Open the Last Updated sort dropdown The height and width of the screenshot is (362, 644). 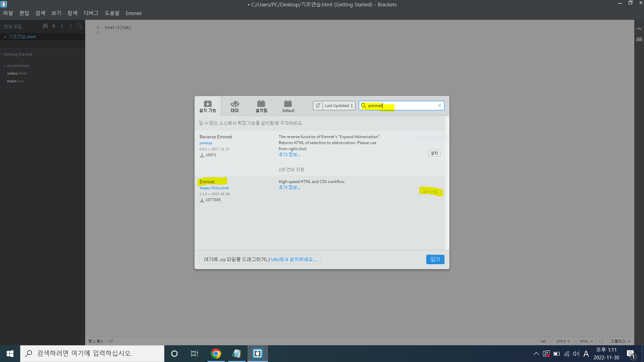[x=339, y=106]
